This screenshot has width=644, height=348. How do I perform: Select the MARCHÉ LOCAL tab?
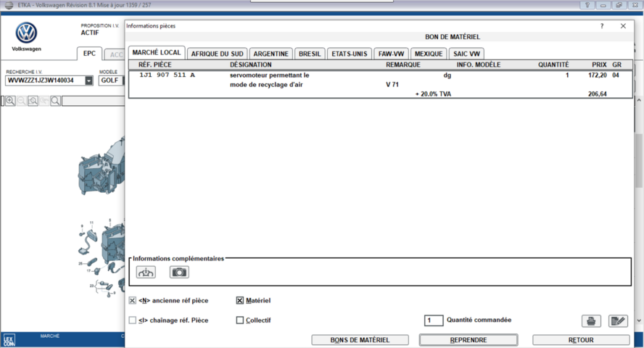(157, 52)
